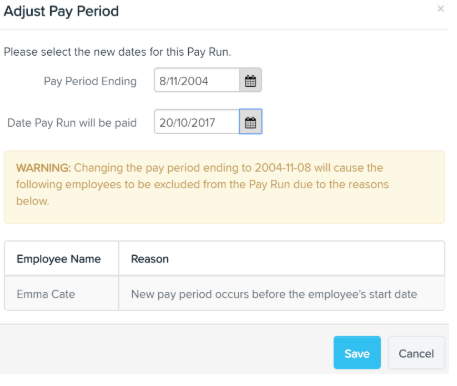Close the Adjust Pay Period dialog
This screenshot has height=386, width=457.
(x=440, y=9)
